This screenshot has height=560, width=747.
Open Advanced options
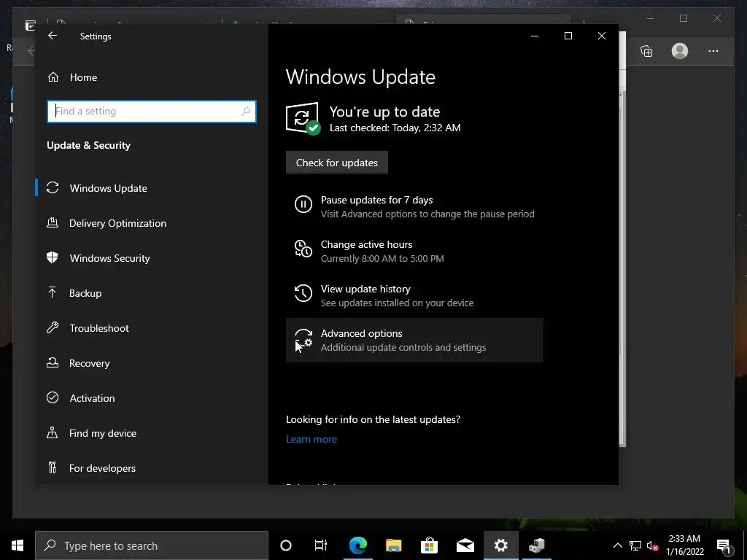[x=414, y=340]
